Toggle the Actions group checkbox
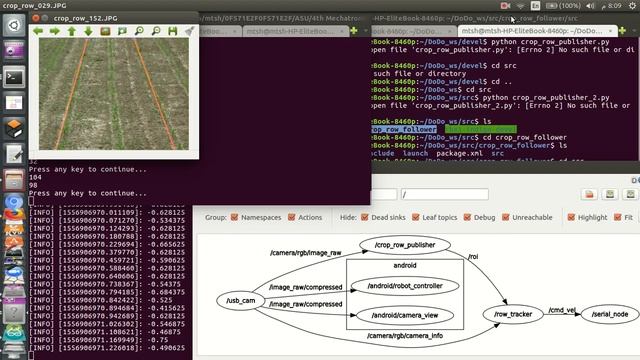Screen dimensions: 640x360 point(291,217)
